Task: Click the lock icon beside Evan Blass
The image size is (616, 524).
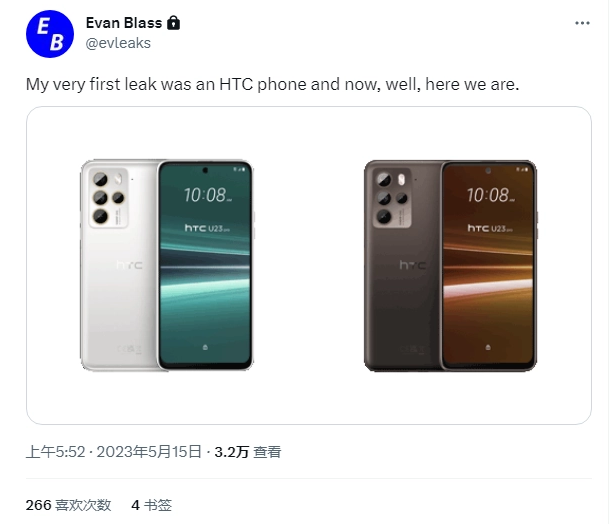Action: tap(173, 23)
